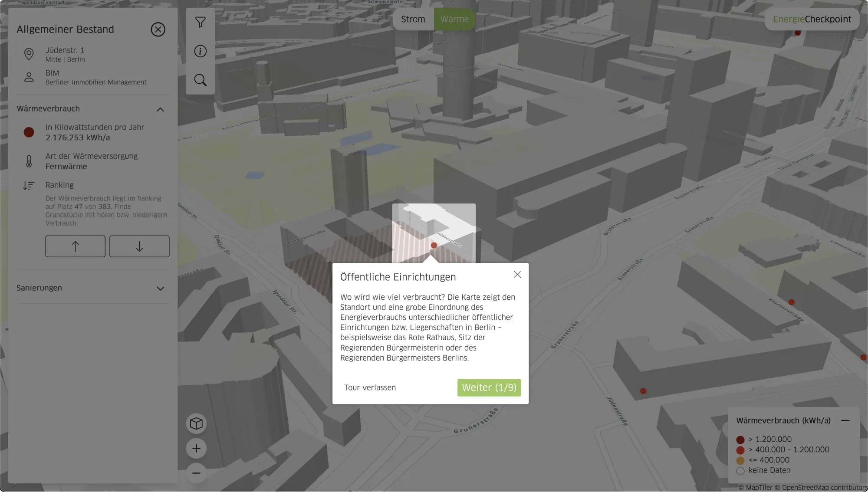Toggle the 3D cube view
This screenshot has width=868, height=492.
[x=196, y=423]
